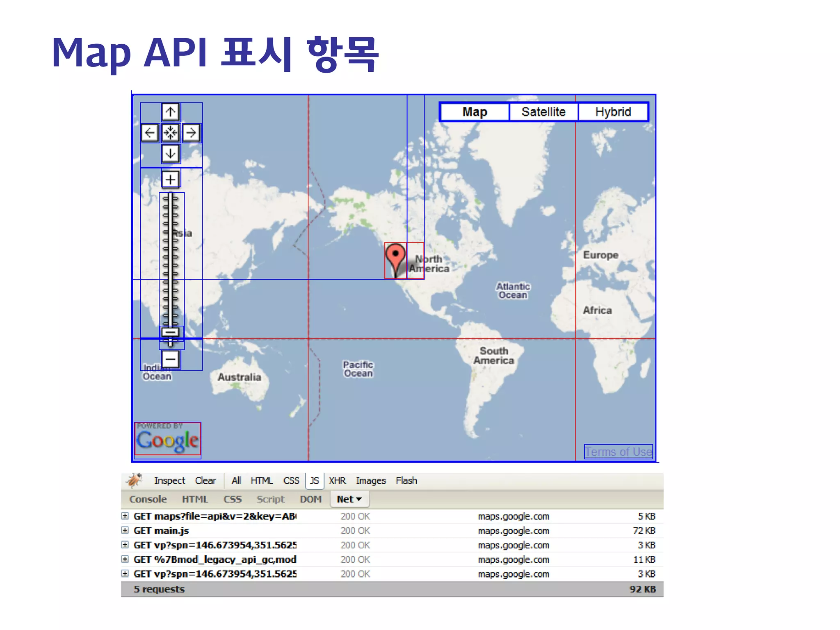Screen dimensions: 840x630
Task: Switch map type to Hybrid
Action: tap(613, 112)
